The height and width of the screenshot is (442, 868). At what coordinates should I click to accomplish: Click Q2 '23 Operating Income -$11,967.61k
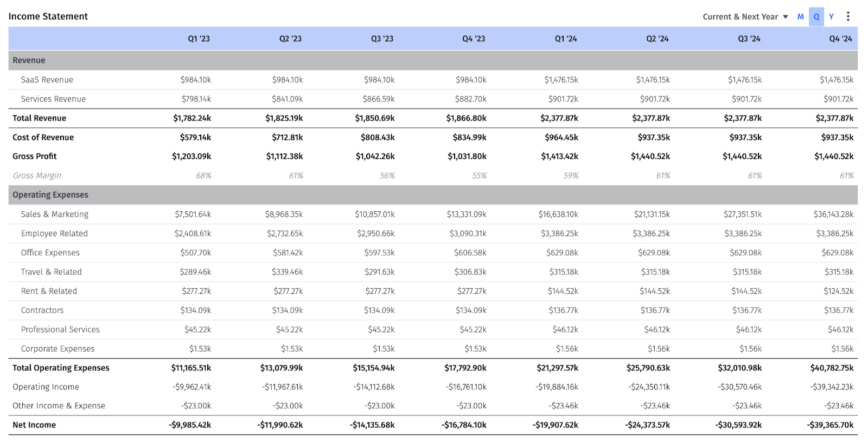(283, 387)
